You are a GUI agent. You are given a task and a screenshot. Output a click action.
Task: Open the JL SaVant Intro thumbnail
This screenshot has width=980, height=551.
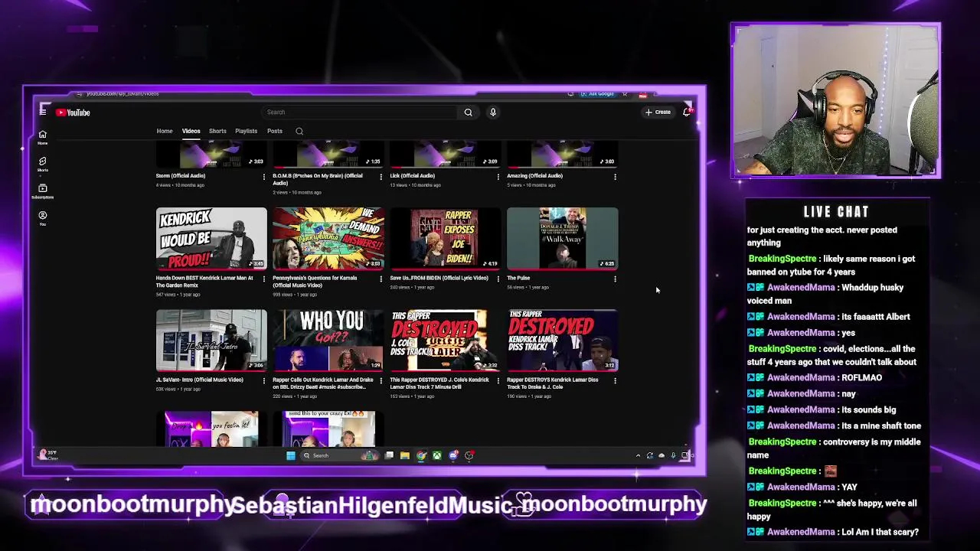coord(211,341)
